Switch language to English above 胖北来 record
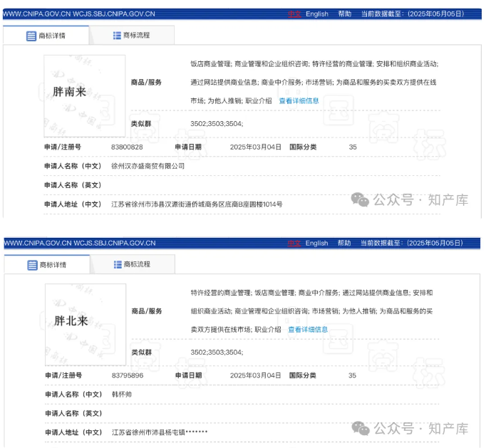 pos(317,243)
